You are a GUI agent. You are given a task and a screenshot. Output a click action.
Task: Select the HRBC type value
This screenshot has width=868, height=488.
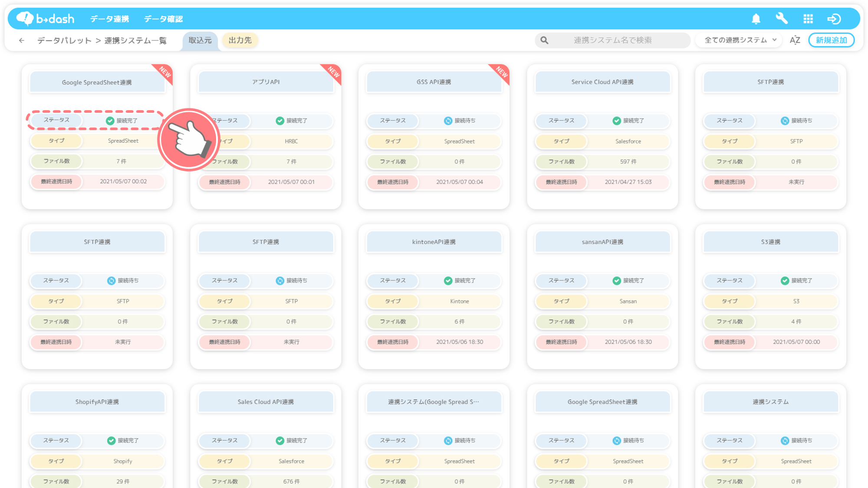(291, 141)
